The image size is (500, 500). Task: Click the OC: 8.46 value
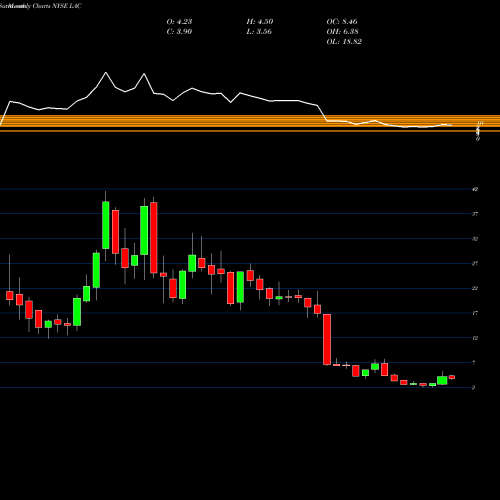click(x=342, y=22)
